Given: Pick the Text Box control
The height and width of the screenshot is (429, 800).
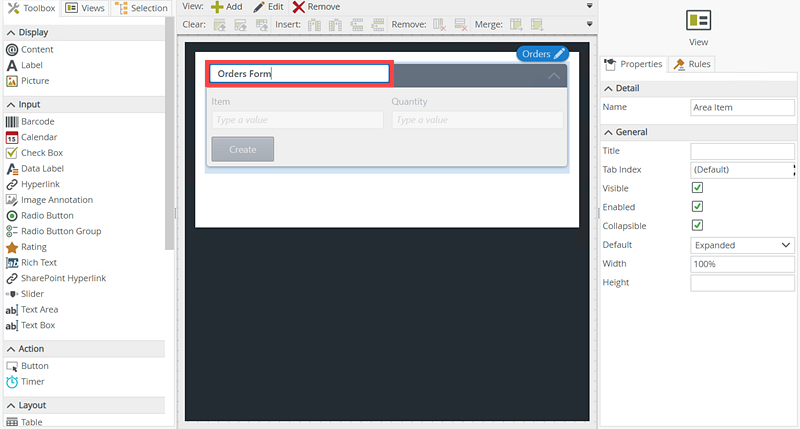Looking at the screenshot, I should pos(30,325).
